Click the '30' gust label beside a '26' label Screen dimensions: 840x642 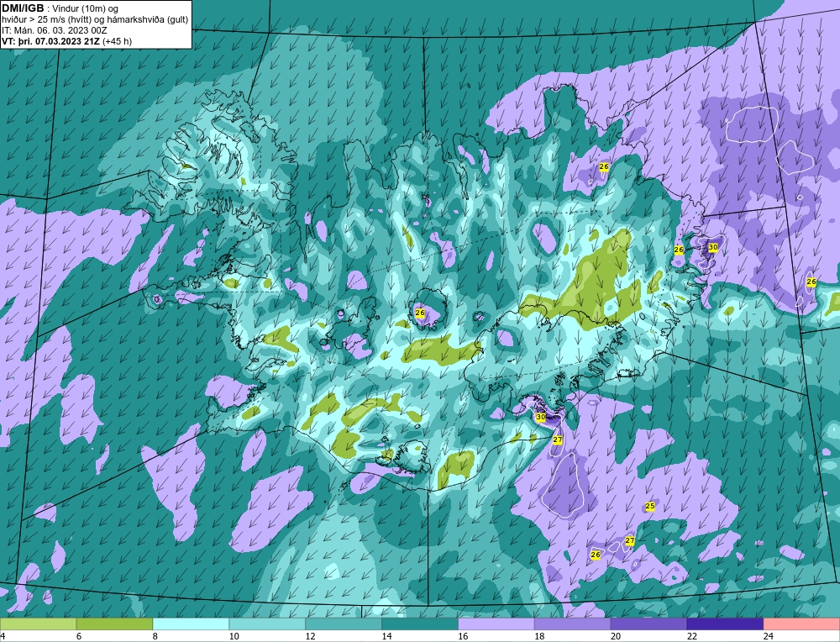point(713,247)
